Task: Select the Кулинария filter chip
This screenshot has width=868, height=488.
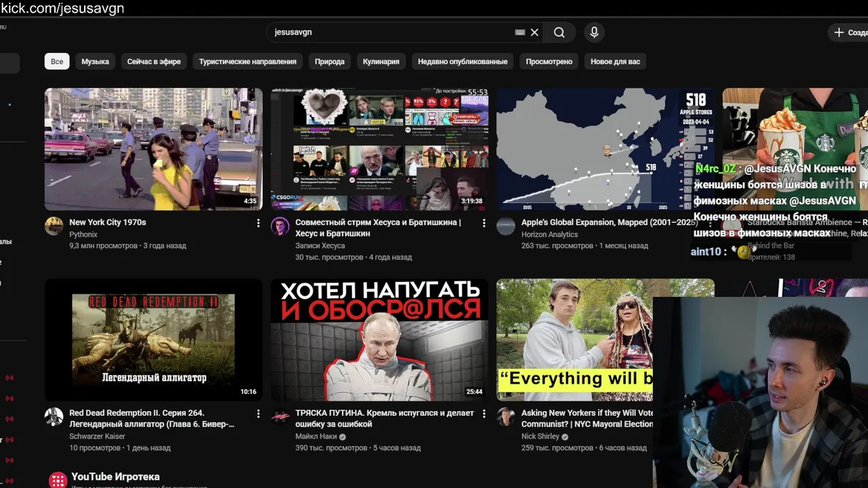Action: [x=381, y=61]
